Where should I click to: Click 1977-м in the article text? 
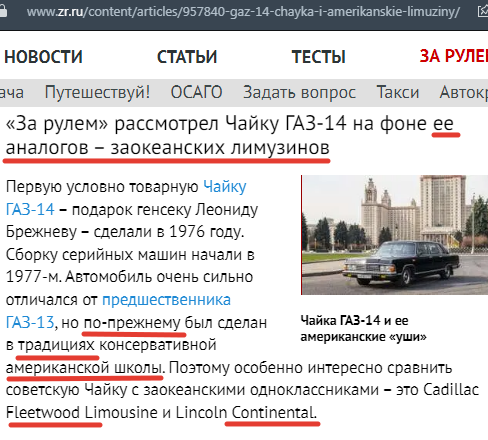pyautogui.click(x=34, y=277)
